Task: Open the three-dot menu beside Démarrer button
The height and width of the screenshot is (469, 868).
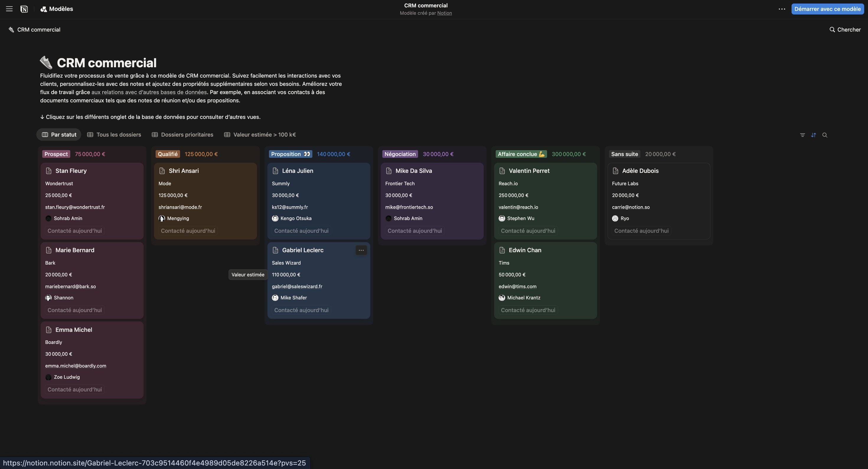Action: click(782, 9)
